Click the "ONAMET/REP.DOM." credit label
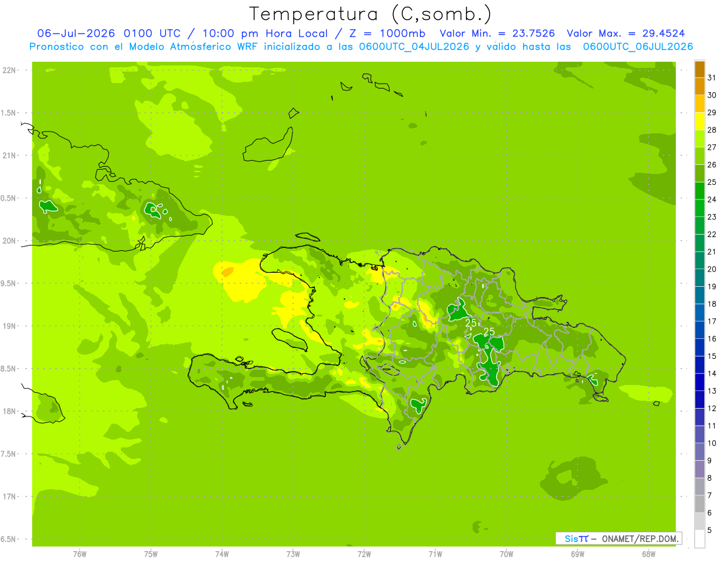This screenshot has height=562, width=728. 641,538
